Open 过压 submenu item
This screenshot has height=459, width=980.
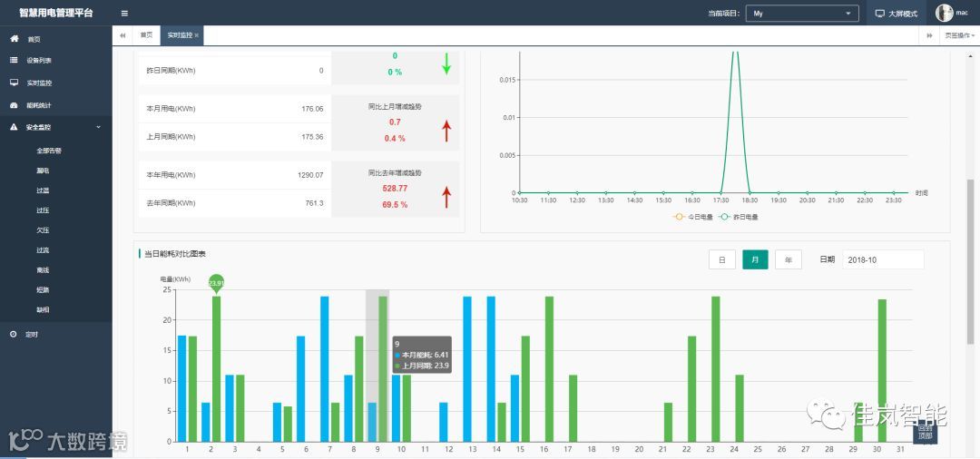pyautogui.click(x=44, y=210)
